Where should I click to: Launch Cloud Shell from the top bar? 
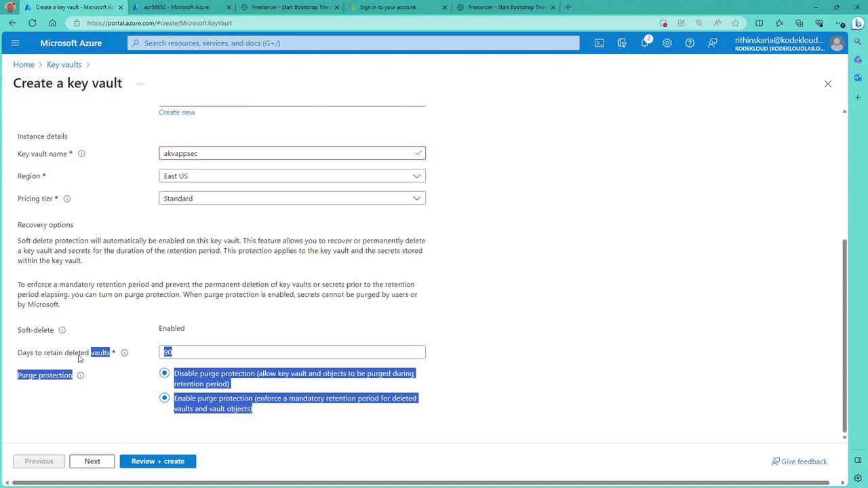599,43
